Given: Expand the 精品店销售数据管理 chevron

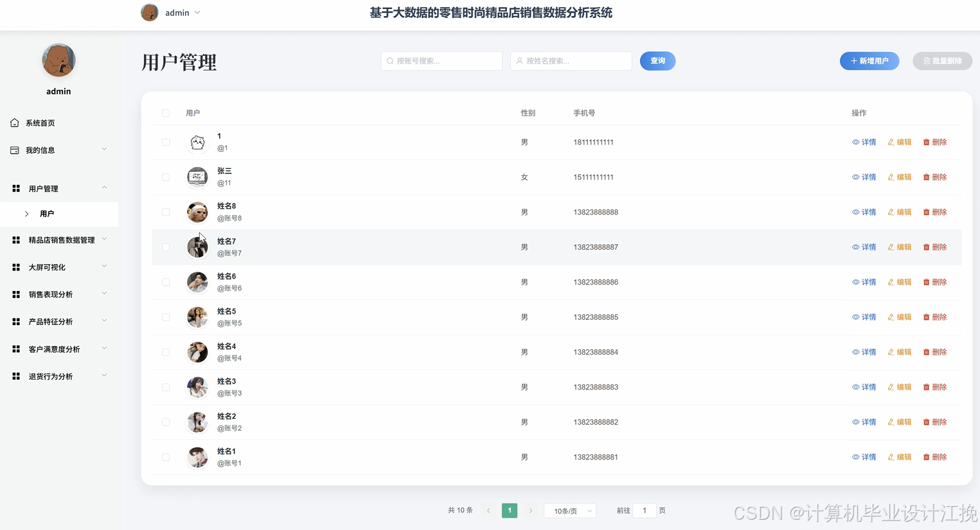Looking at the screenshot, I should (104, 240).
